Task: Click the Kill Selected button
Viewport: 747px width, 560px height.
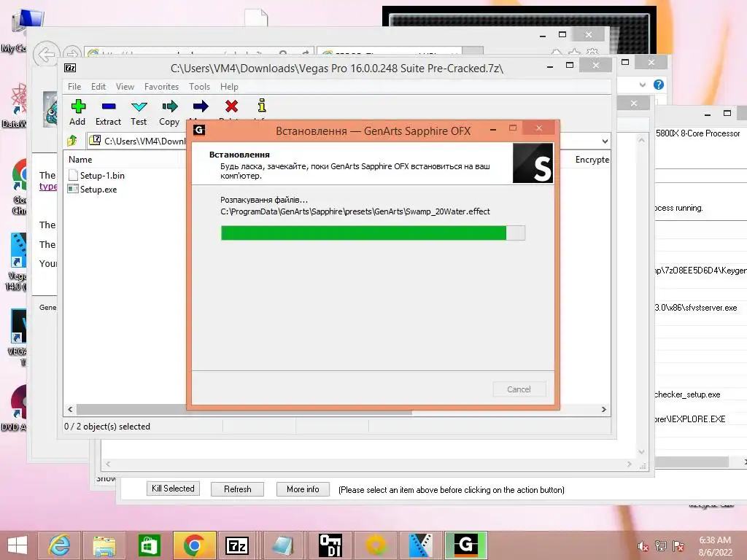Action: (x=173, y=489)
